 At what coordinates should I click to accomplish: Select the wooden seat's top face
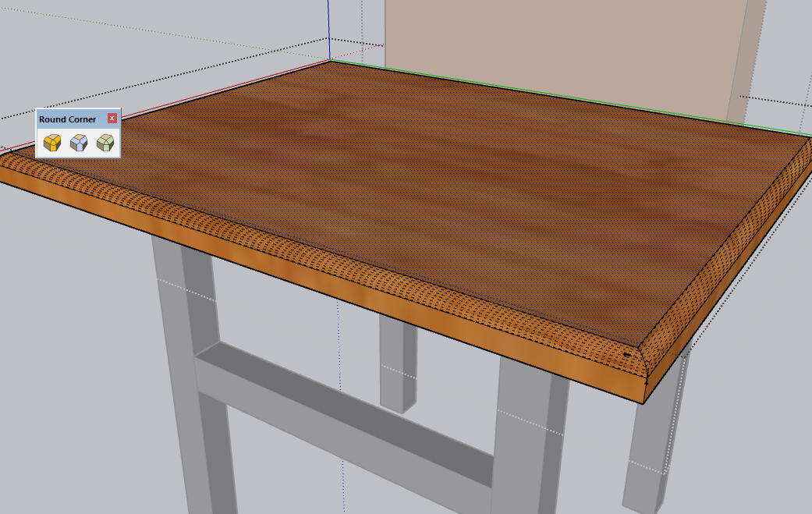(x=414, y=197)
